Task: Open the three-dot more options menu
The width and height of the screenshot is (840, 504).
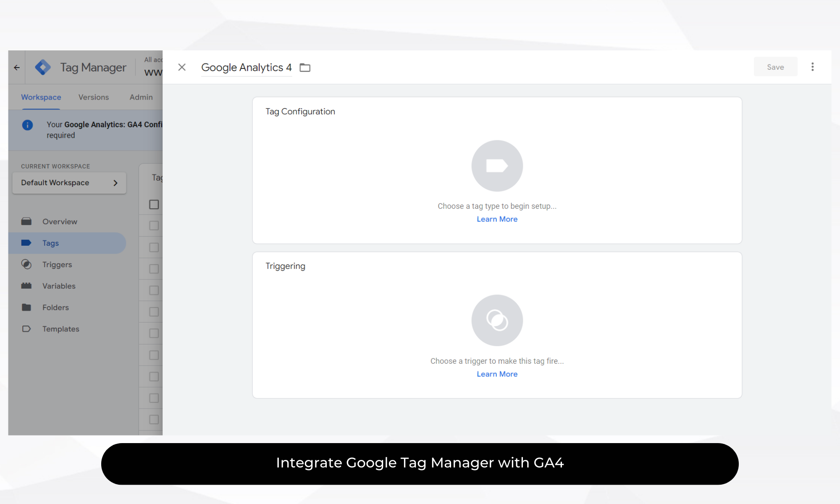Action: tap(812, 67)
